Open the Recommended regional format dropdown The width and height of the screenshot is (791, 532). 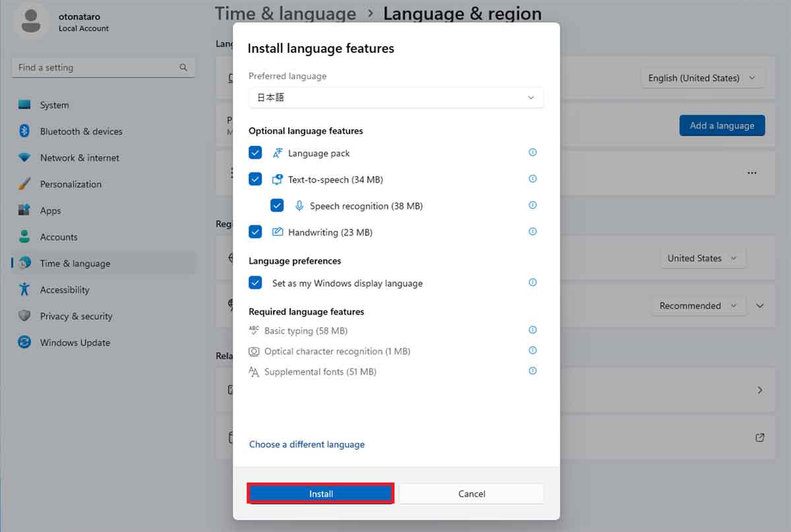pos(699,306)
